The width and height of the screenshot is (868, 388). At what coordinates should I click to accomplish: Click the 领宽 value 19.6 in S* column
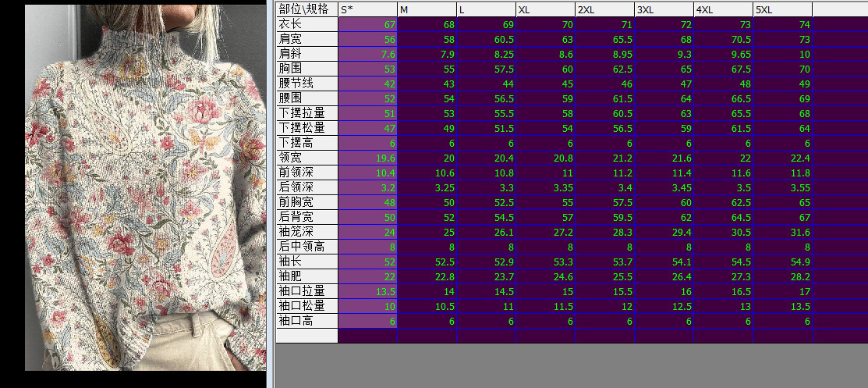click(368, 158)
